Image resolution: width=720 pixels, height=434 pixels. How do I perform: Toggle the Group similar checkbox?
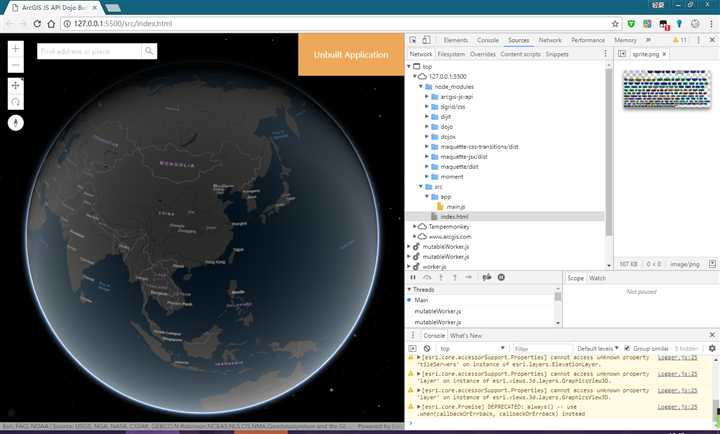coord(627,349)
